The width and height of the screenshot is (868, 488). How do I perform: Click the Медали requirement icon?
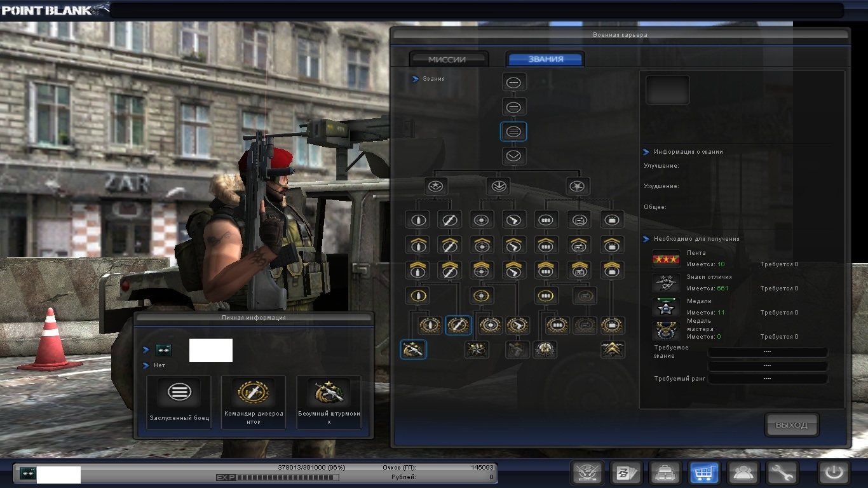click(x=666, y=307)
